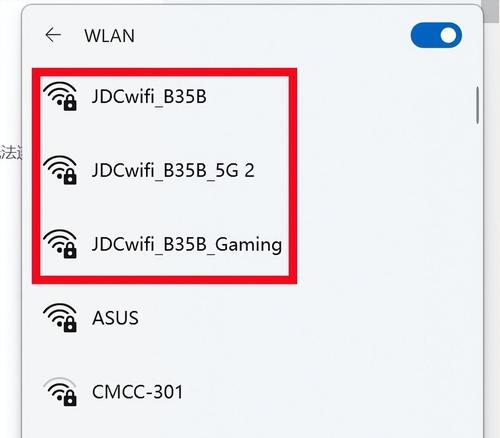Viewport: 500px width, 438px height.
Task: Select the CMCC-301 network label
Action: [137, 392]
